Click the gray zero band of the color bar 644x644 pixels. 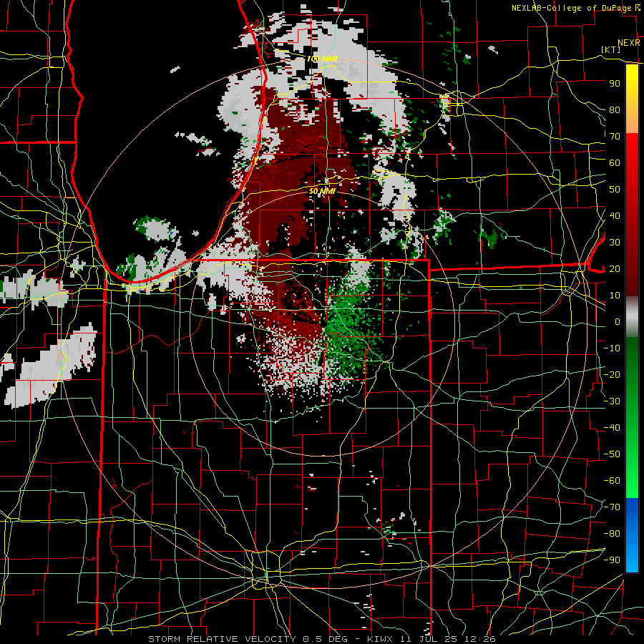632,317
